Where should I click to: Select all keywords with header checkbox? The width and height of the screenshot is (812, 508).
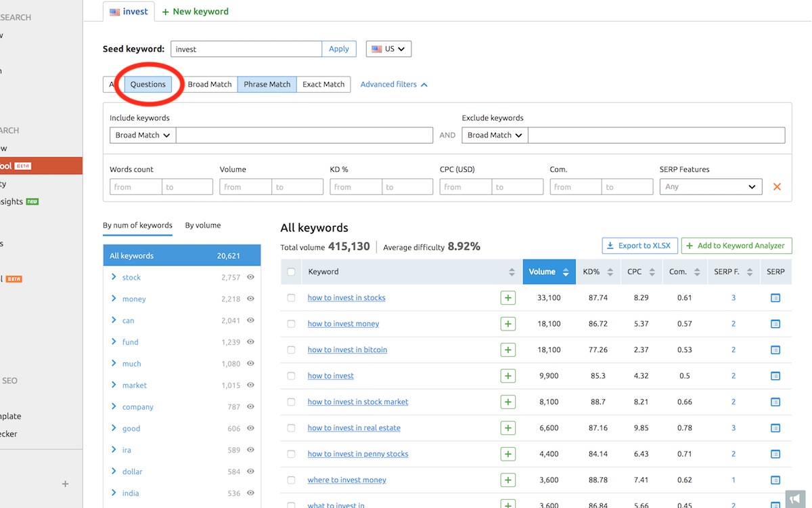291,272
